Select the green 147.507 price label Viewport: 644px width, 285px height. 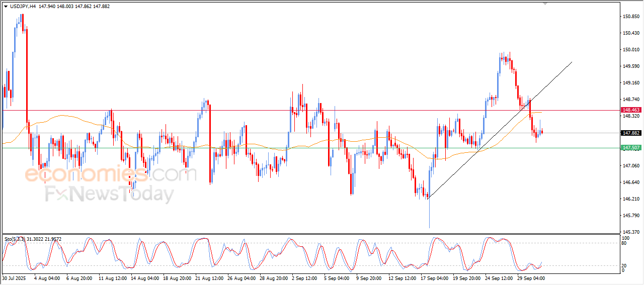point(631,148)
